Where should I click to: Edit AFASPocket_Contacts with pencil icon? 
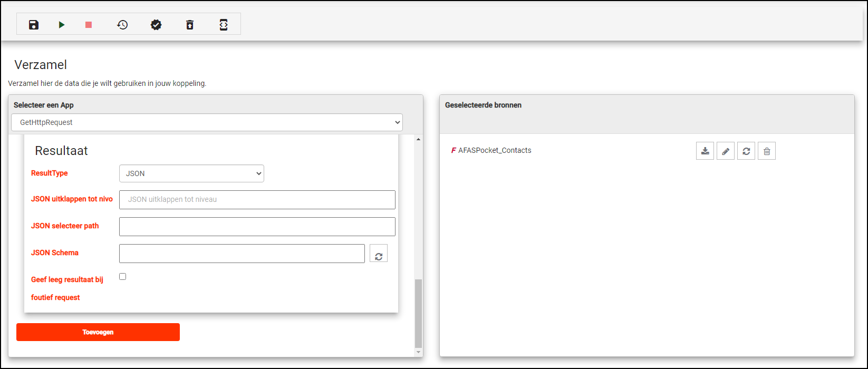tap(726, 151)
